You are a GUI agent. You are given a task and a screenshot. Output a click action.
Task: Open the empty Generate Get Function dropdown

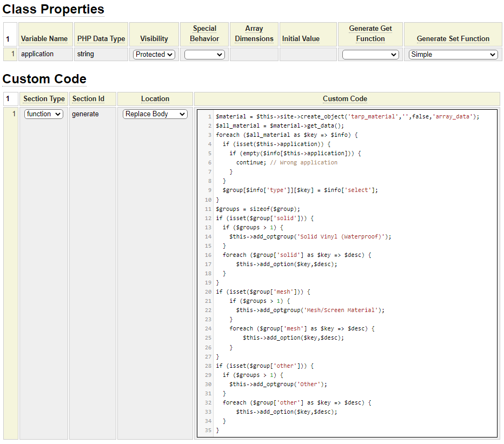coord(370,55)
